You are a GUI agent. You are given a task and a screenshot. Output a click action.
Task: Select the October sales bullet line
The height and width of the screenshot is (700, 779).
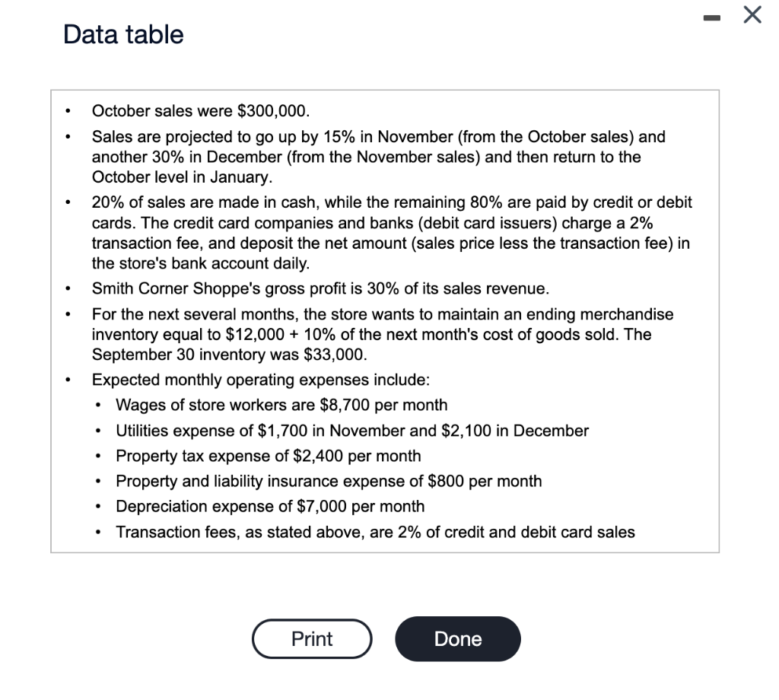click(200, 110)
